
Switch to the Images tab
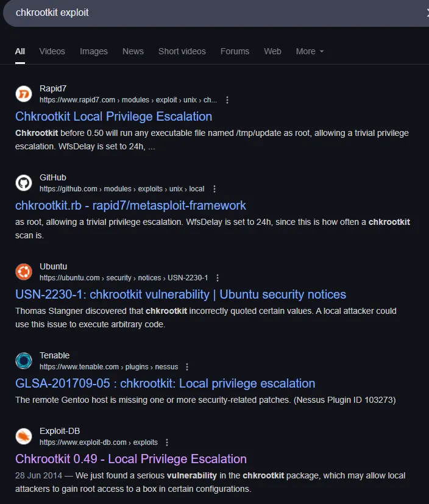coord(94,51)
